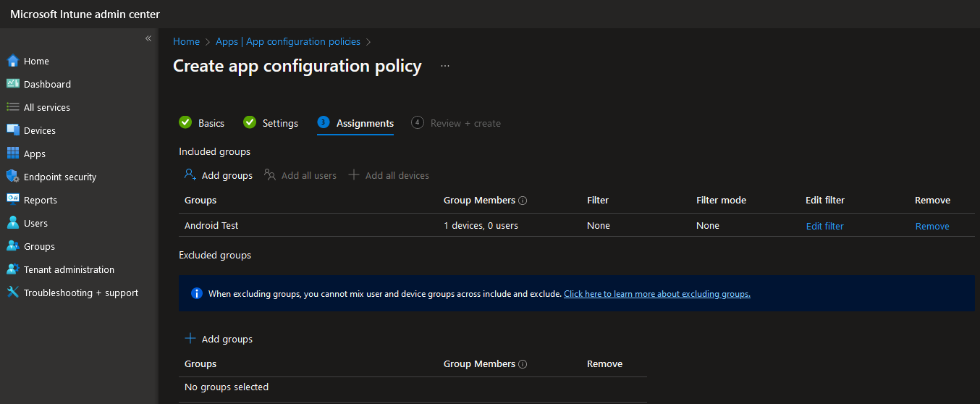Click the green checkmark for Settings step
This screenshot has height=404, width=980.
pyautogui.click(x=250, y=122)
